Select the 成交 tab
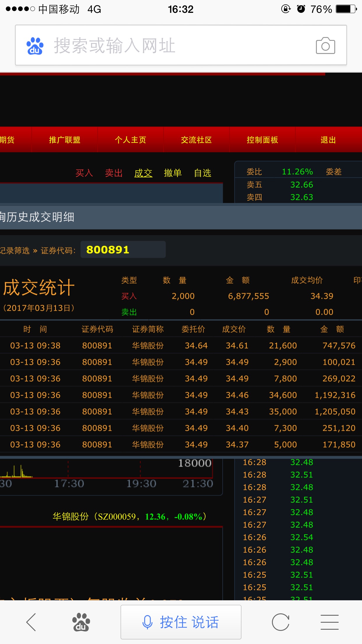 click(x=143, y=173)
